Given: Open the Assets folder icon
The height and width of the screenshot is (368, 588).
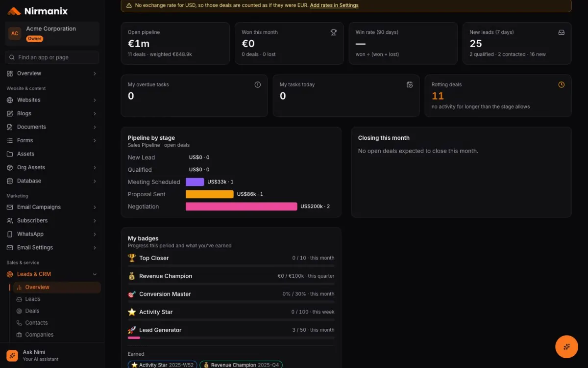Looking at the screenshot, I should click(10, 154).
